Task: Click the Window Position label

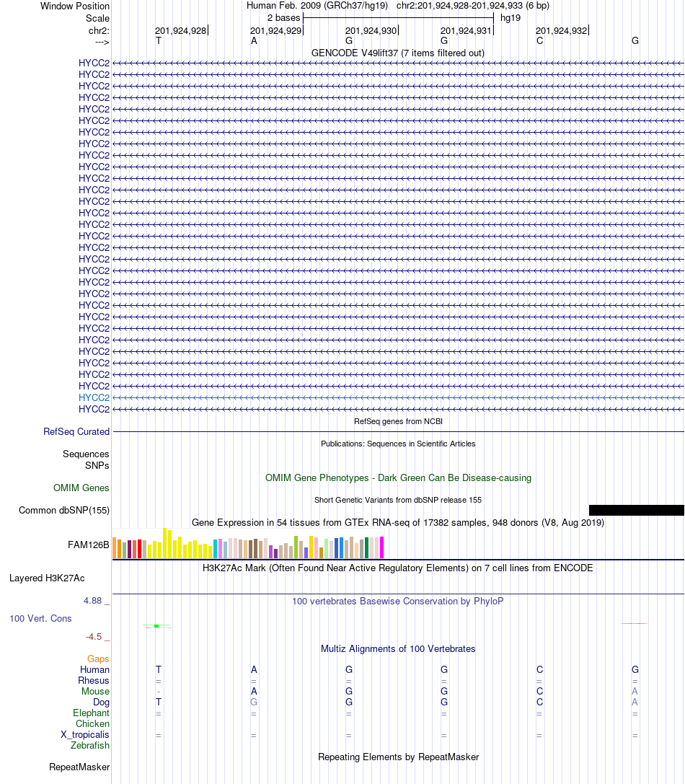Action: (74, 6)
